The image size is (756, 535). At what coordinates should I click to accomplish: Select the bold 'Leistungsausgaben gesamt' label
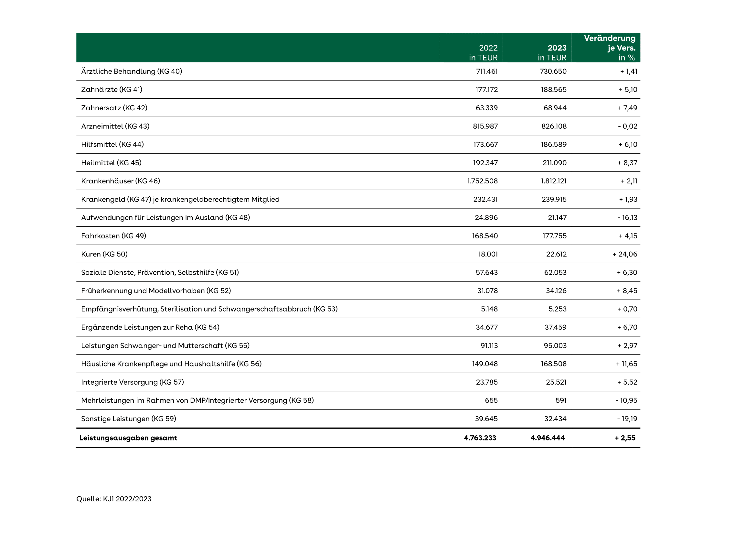click(128, 438)
